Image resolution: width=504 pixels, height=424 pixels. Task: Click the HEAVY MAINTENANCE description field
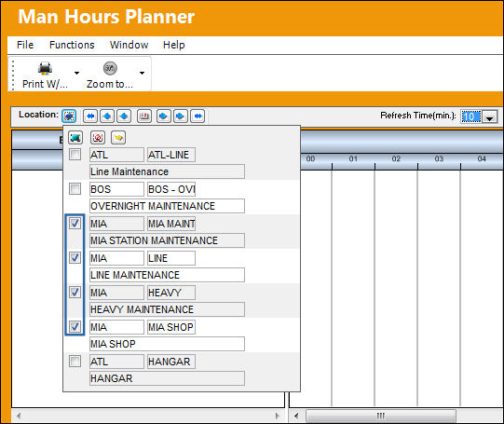pos(167,309)
